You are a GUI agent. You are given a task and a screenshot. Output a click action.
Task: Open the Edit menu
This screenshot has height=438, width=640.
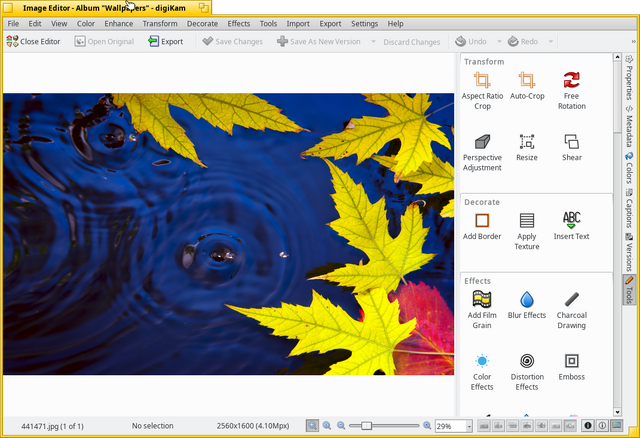click(x=35, y=24)
